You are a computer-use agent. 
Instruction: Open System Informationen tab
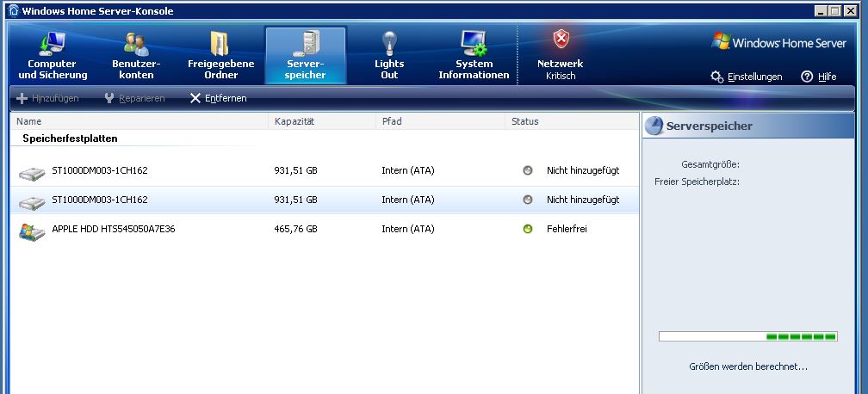tap(474, 55)
